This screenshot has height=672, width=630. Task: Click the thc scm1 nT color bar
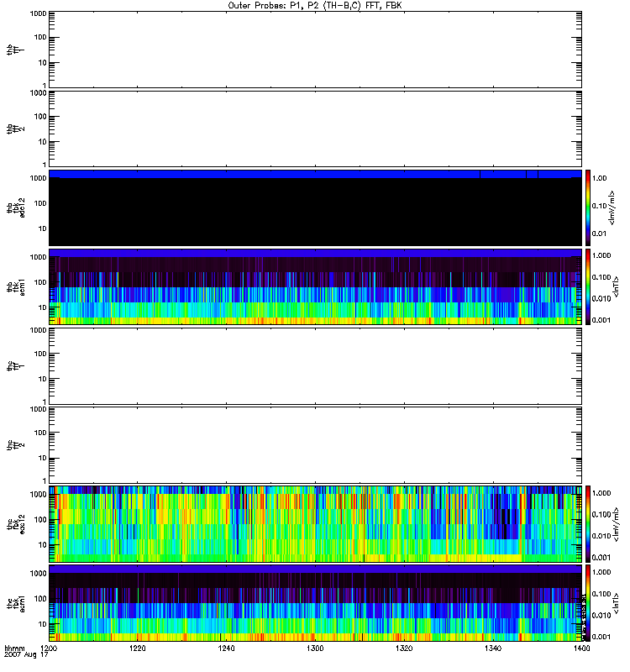coord(589,602)
